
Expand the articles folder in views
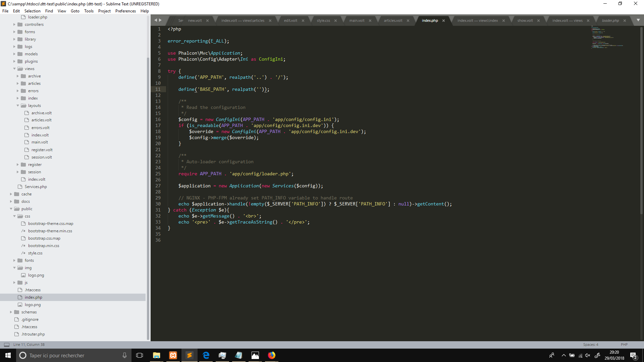coord(18,83)
